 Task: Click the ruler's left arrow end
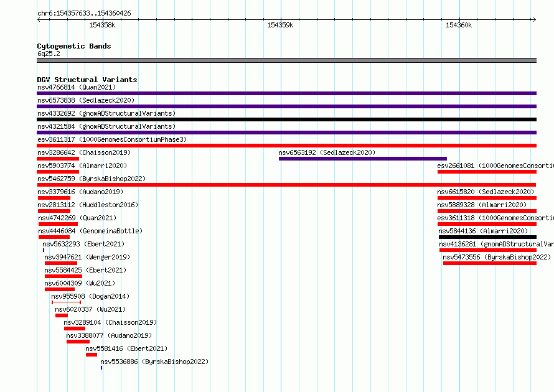(39, 19)
